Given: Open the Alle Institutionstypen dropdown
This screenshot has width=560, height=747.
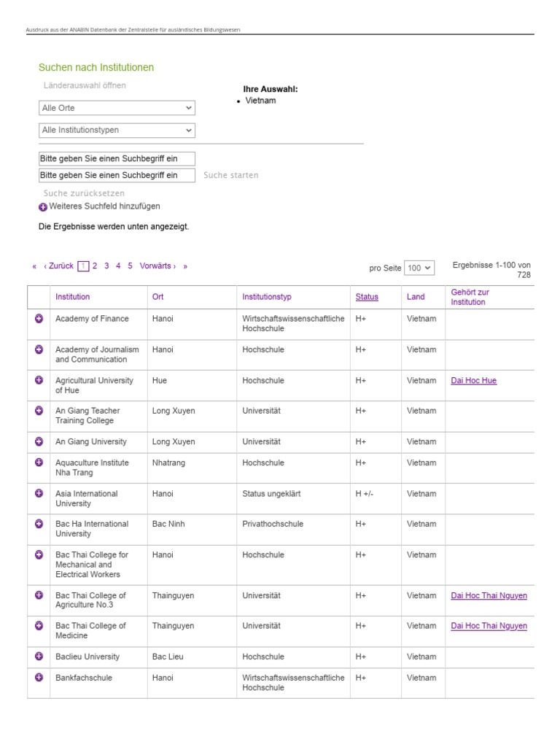Looking at the screenshot, I should pos(117,131).
